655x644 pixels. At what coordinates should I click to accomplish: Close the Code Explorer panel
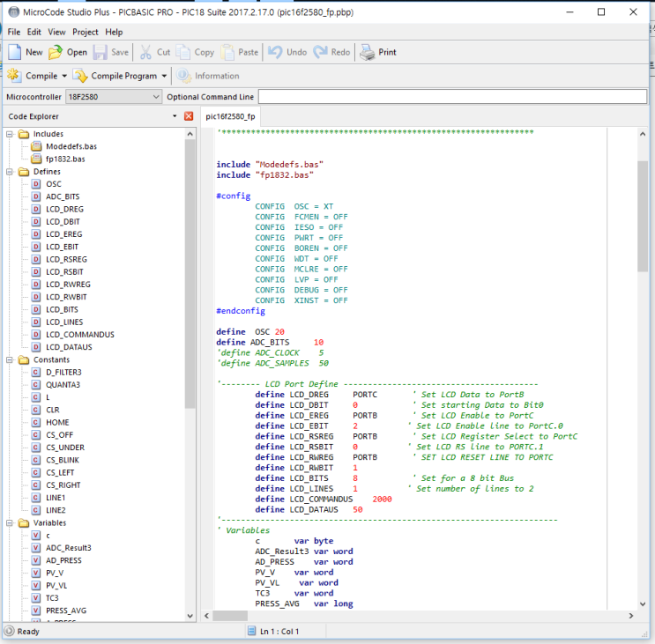coord(188,116)
